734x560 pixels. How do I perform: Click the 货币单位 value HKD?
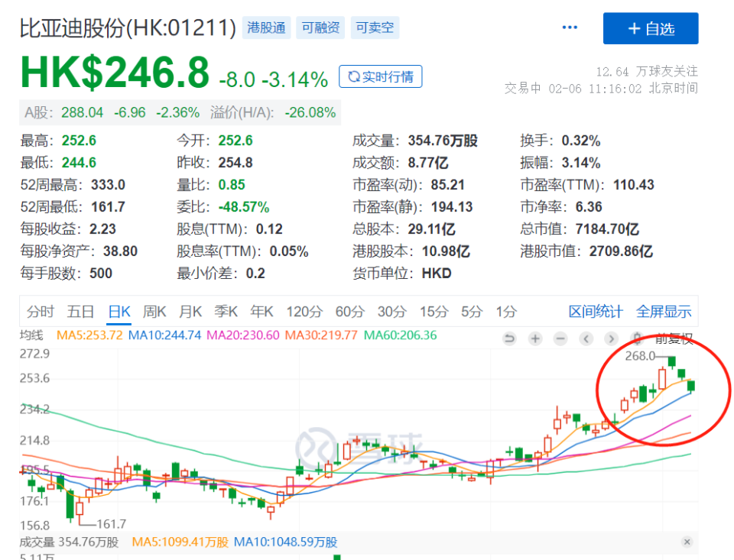[437, 274]
